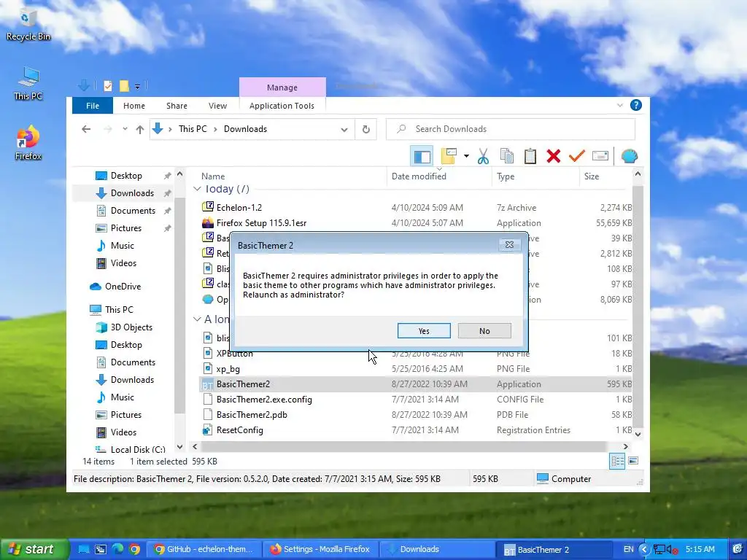Open the recent locations dropdown arrow
747x560 pixels.
coord(125,129)
